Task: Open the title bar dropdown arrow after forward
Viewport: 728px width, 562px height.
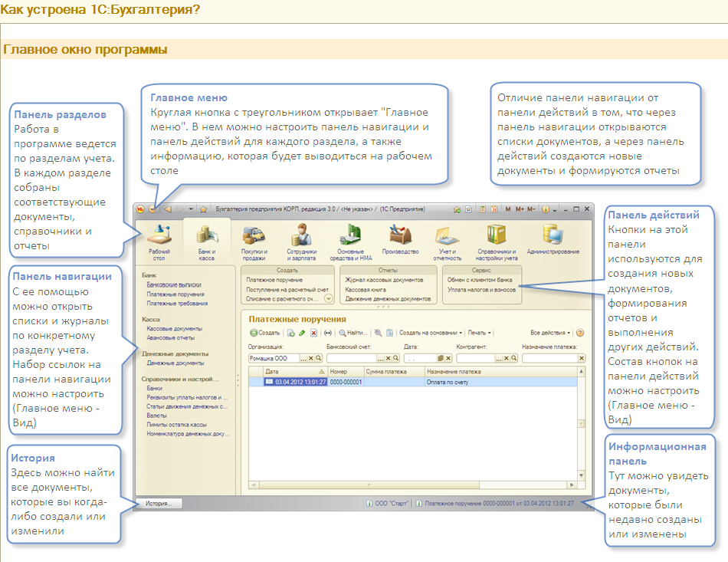Action: tap(191, 209)
